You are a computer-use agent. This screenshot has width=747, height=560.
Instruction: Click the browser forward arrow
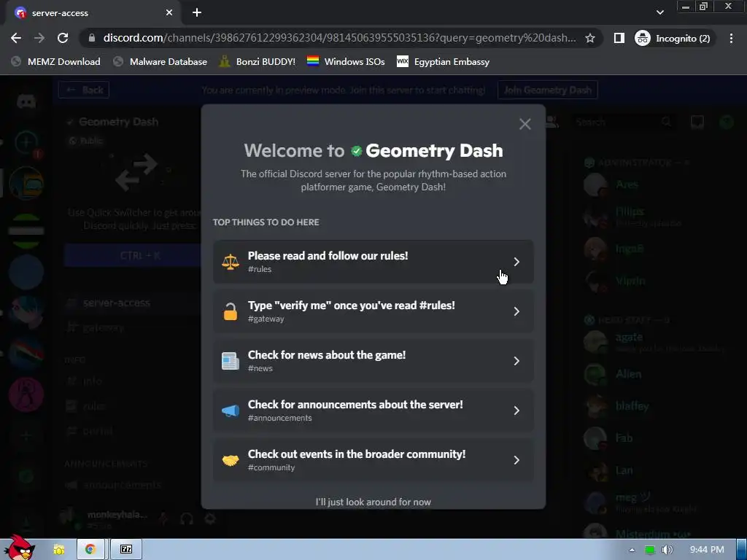click(39, 38)
